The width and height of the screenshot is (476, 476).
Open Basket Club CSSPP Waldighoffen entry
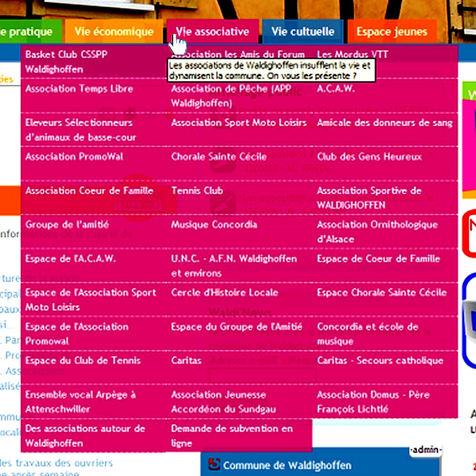(60, 61)
